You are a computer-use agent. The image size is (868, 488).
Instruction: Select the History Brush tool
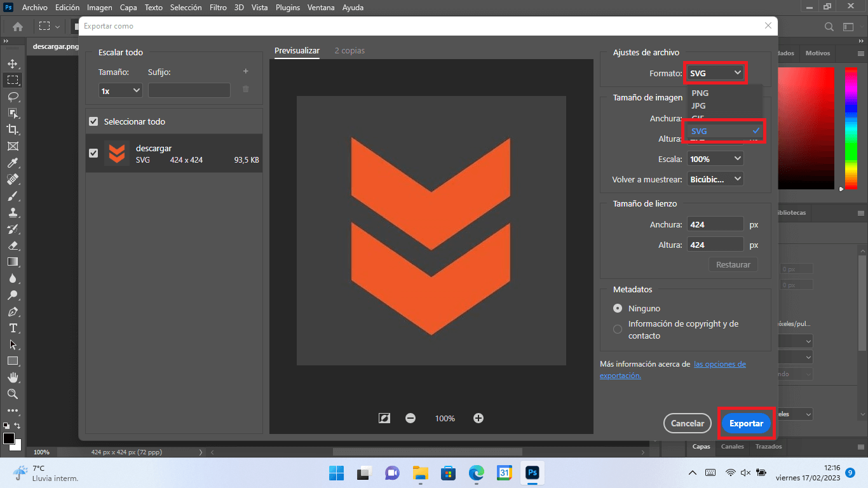point(12,229)
